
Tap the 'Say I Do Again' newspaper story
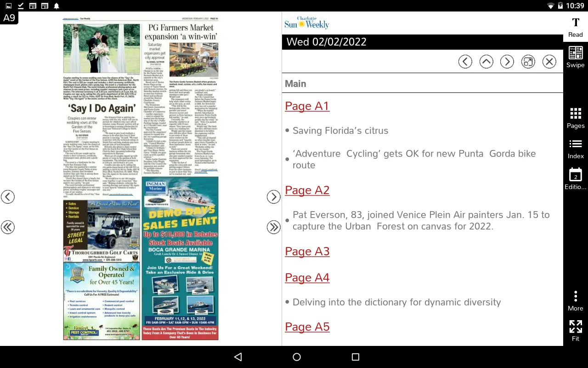tap(102, 109)
